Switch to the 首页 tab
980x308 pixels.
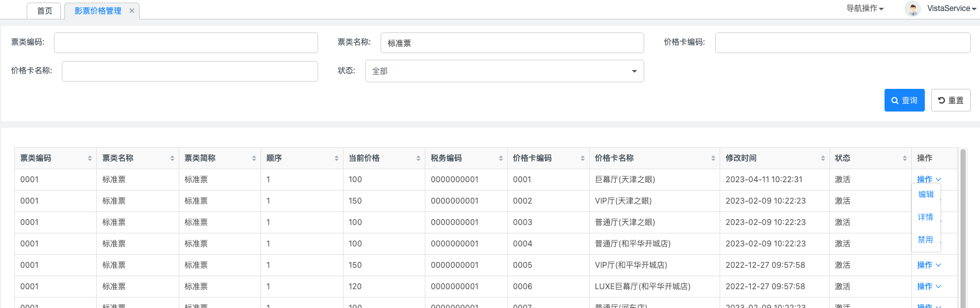click(x=45, y=11)
